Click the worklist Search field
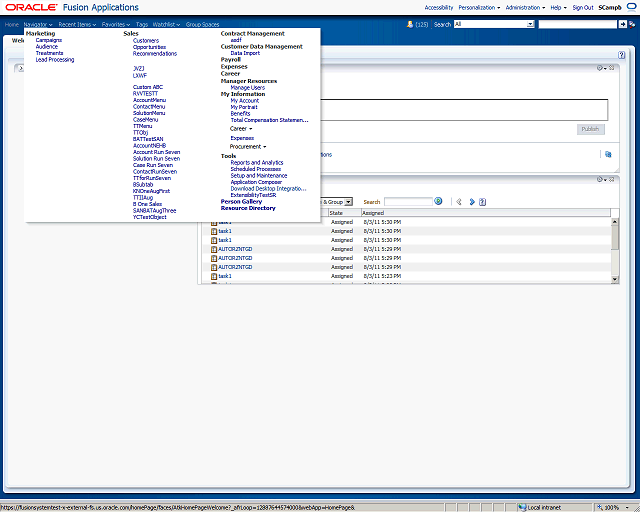 pos(408,202)
